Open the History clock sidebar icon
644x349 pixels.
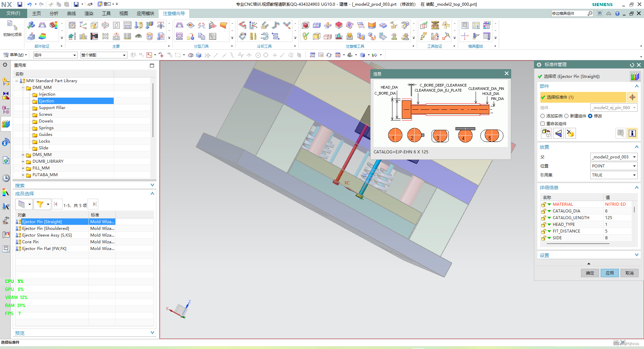click(x=6, y=178)
